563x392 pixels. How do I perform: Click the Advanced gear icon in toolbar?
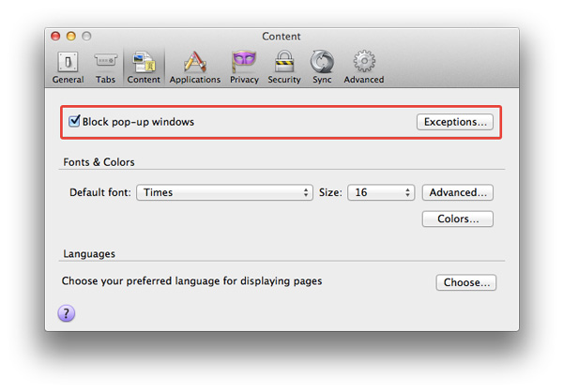(363, 66)
